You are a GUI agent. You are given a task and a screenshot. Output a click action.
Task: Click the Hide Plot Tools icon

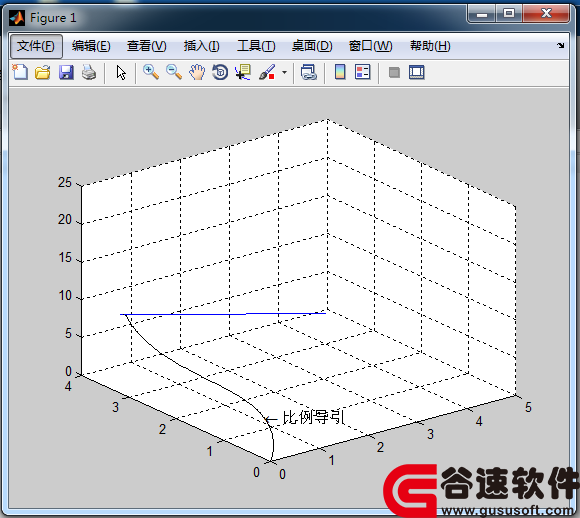pyautogui.click(x=394, y=72)
